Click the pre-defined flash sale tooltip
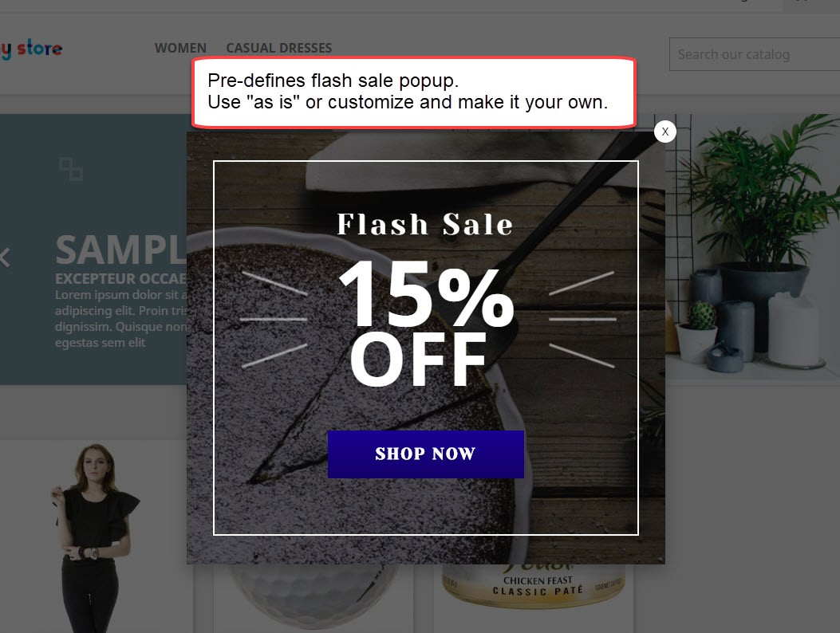This screenshot has width=840, height=633. [414, 92]
